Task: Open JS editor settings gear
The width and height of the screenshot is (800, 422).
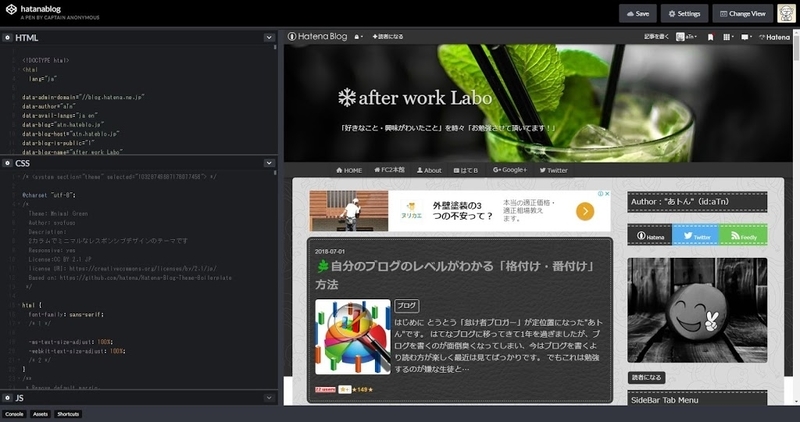Action: [8, 397]
